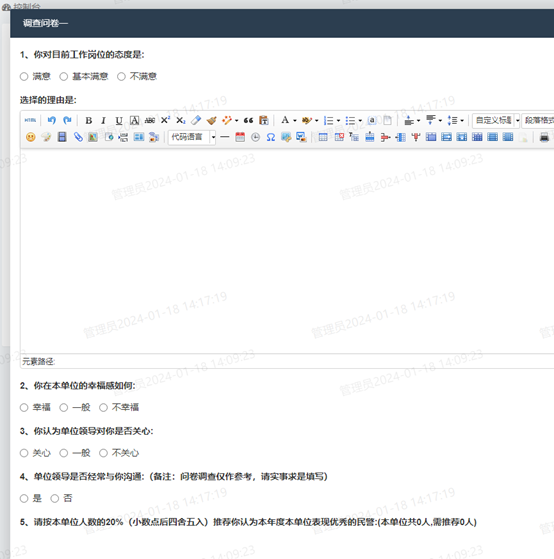This screenshot has width=554, height=559.
Task: Choose 不满意 for question 1
Action: point(121,77)
